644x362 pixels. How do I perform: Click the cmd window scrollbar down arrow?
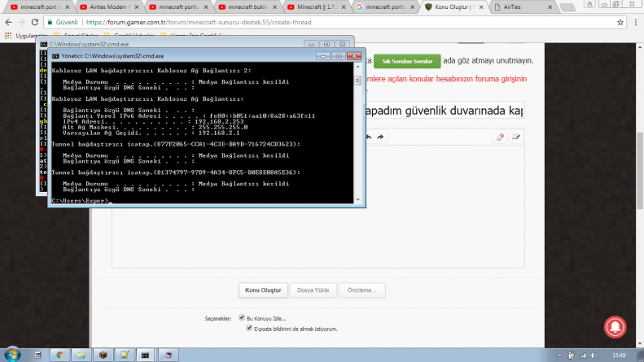coord(357,200)
